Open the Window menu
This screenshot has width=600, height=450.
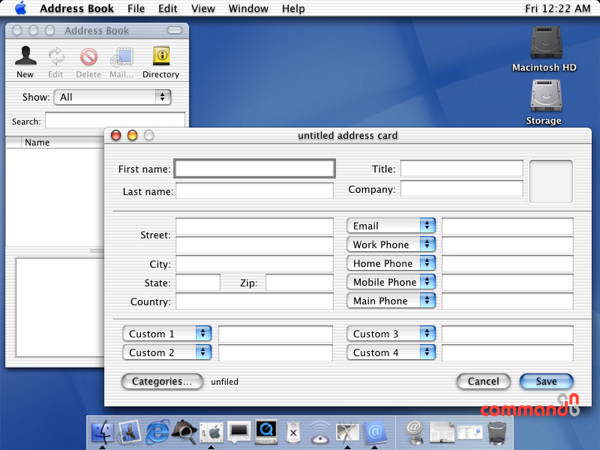(248, 8)
